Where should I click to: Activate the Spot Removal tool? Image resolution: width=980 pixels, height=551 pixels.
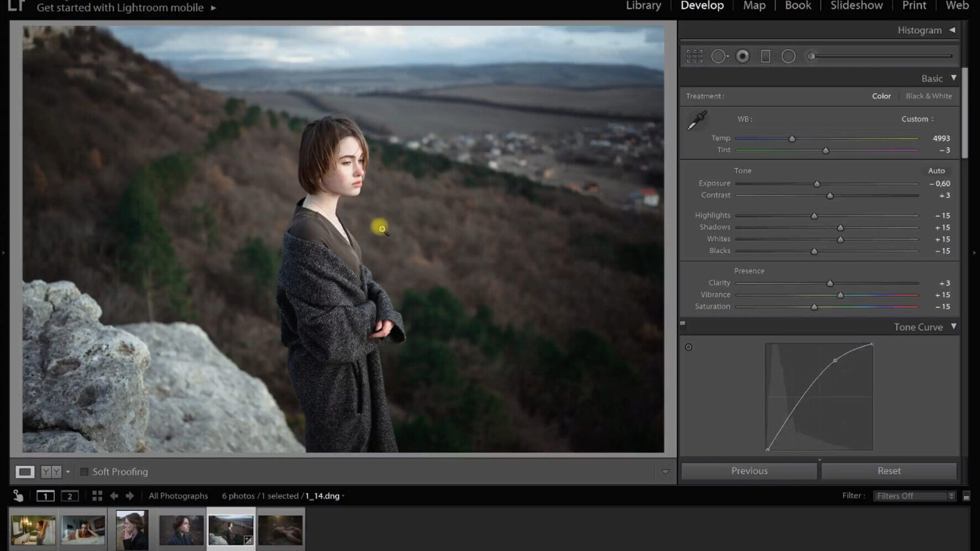(x=719, y=56)
